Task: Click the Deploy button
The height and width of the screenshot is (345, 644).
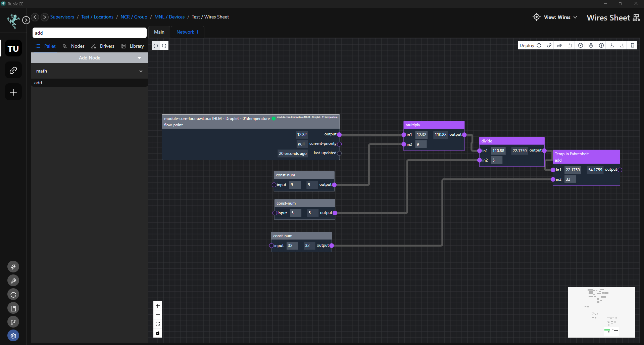Action: [530, 45]
